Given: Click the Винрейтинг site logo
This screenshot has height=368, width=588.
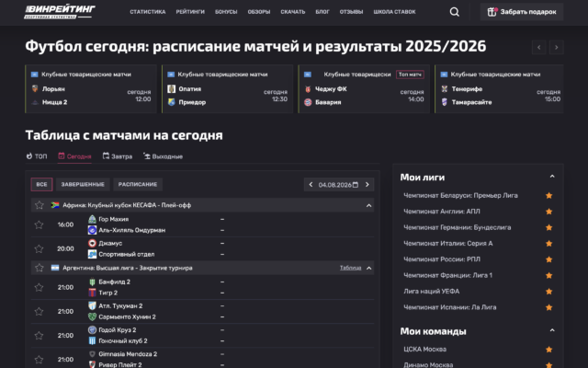Looking at the screenshot, I should (60, 12).
